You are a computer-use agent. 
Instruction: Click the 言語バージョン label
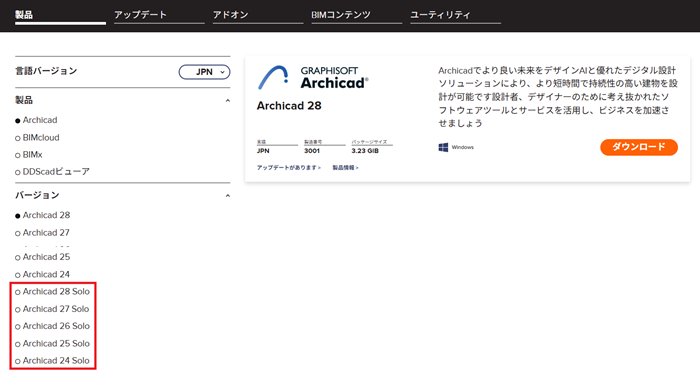point(46,71)
